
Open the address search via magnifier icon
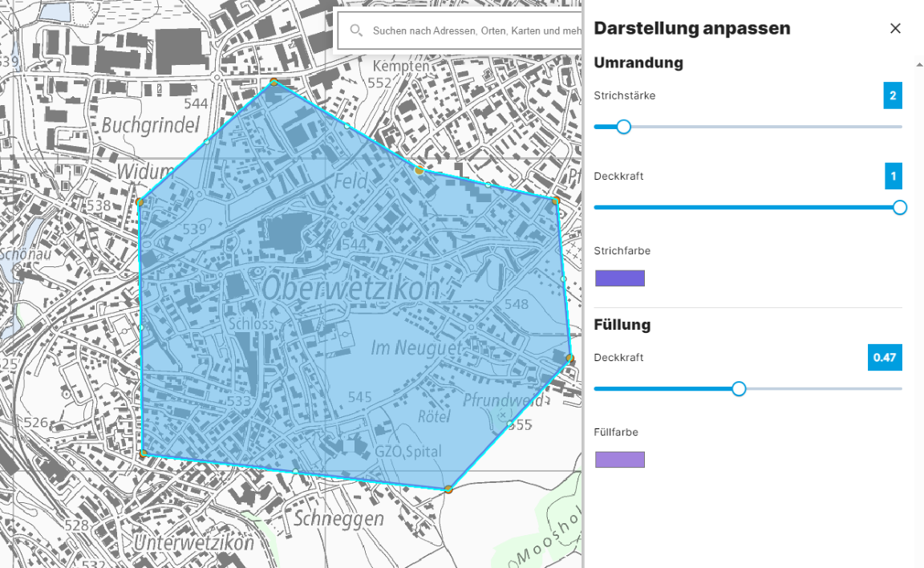(x=355, y=30)
